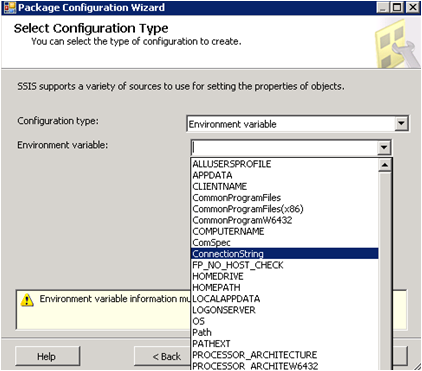Open the Configuration type dropdown
This screenshot has width=422, height=371.
coord(401,124)
